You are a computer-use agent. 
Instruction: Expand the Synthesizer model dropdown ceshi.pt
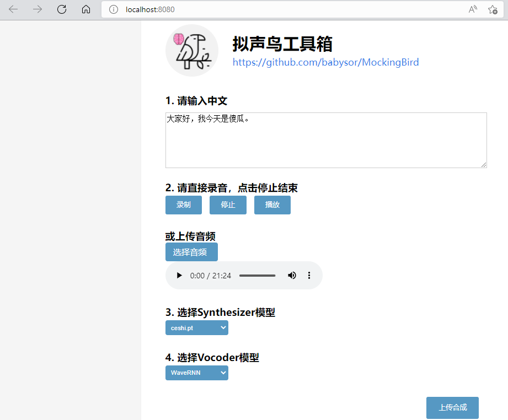coord(196,328)
